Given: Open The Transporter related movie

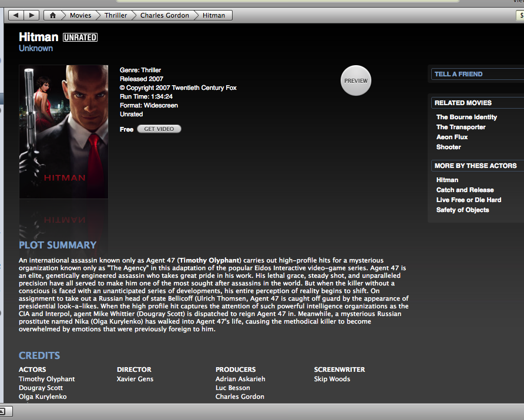Looking at the screenshot, I should pos(461,127).
